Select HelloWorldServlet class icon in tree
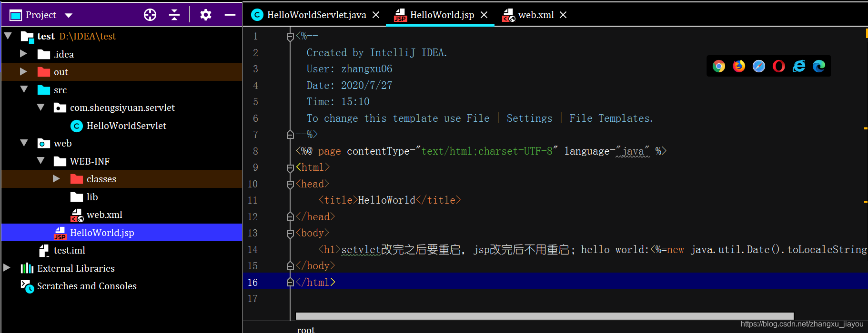 77,126
